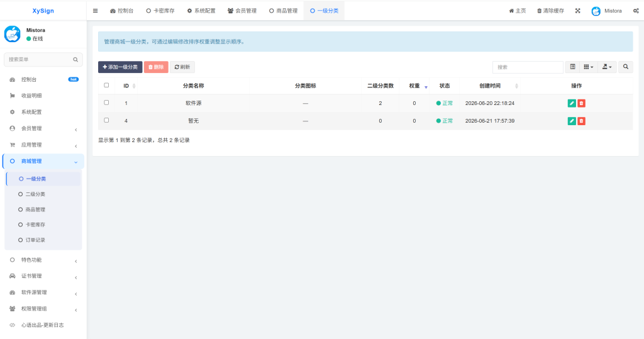The height and width of the screenshot is (339, 644).
Task: Sort table by 权重 column
Action: coord(414,86)
